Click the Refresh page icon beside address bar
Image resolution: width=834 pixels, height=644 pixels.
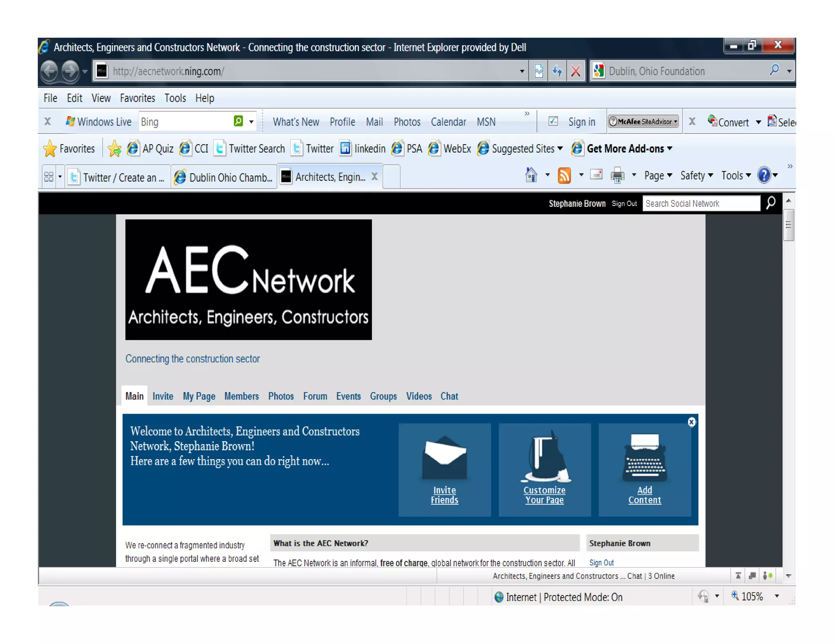pyautogui.click(x=557, y=71)
